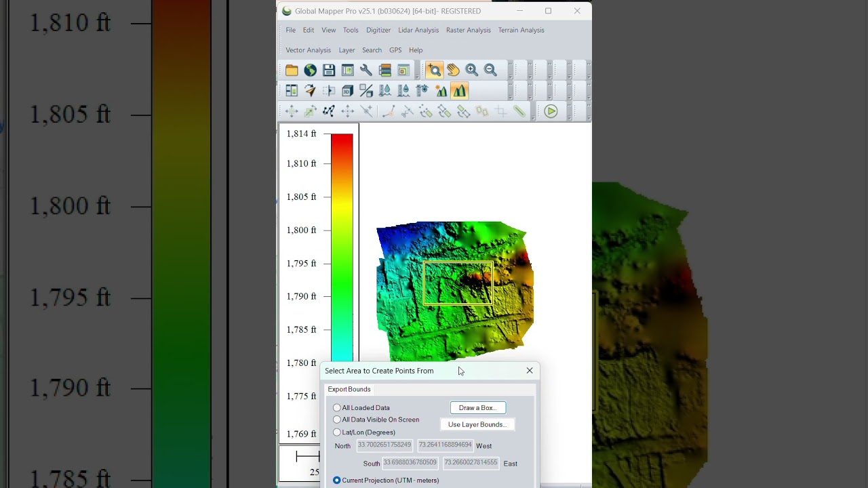Viewport: 868px width, 488px height.
Task: Click the South coordinate input field
Action: click(x=410, y=463)
